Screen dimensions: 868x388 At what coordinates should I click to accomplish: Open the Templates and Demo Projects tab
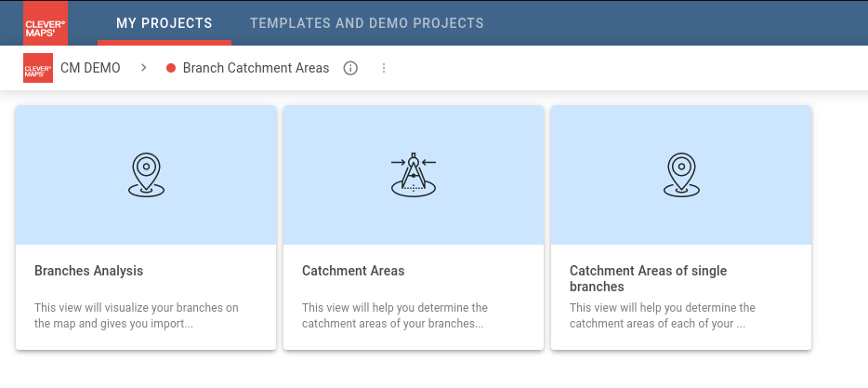tap(366, 22)
